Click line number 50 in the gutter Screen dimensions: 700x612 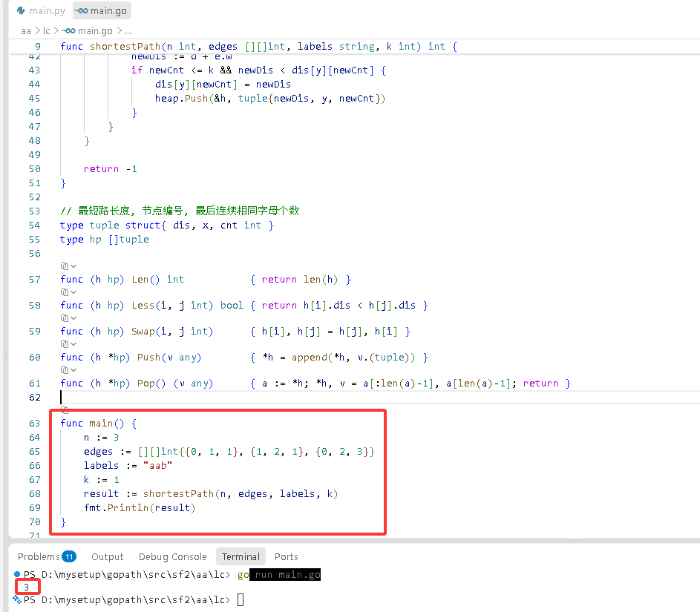click(34, 169)
